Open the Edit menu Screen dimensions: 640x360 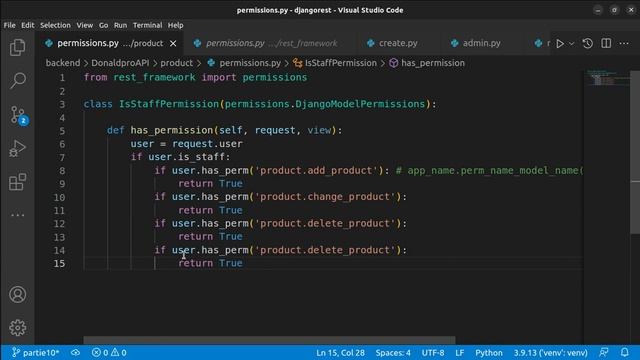coord(27,25)
